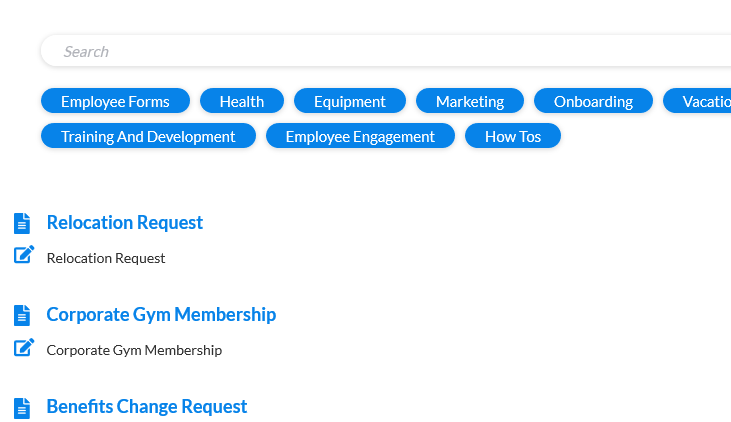Open the Benefits Change Request link
Viewport: 731px width, 422px height.
(146, 406)
